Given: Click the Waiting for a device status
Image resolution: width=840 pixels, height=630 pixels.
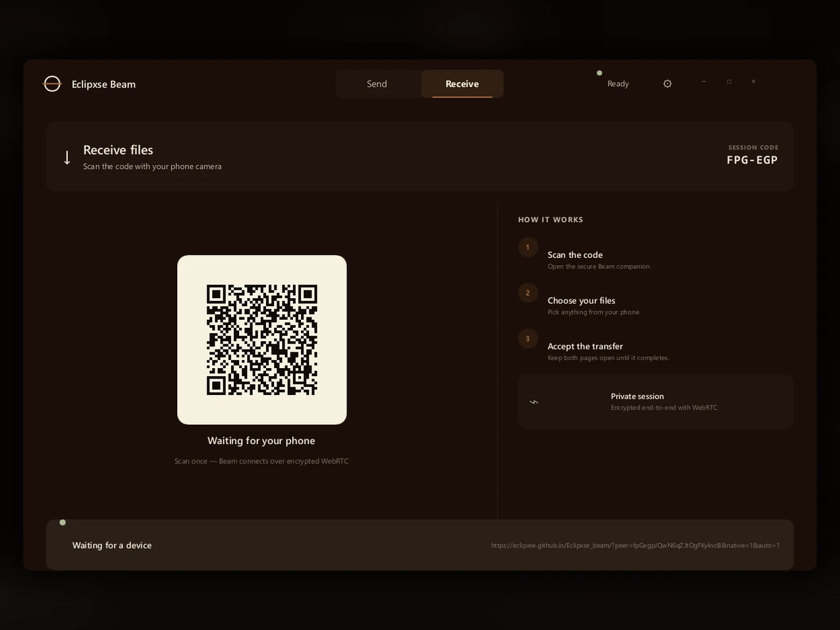Looking at the screenshot, I should point(112,545).
